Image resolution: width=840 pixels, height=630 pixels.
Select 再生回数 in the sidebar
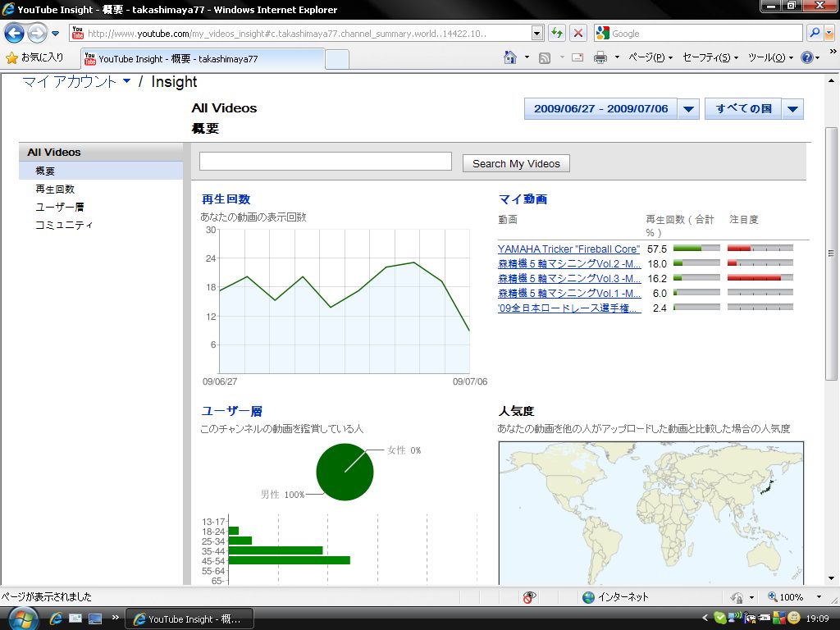point(55,189)
